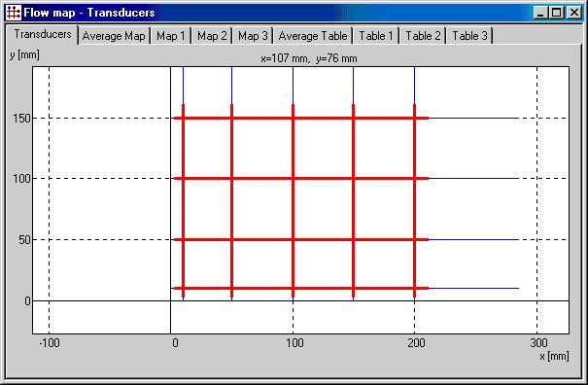Select the Transducers tab

pos(43,35)
